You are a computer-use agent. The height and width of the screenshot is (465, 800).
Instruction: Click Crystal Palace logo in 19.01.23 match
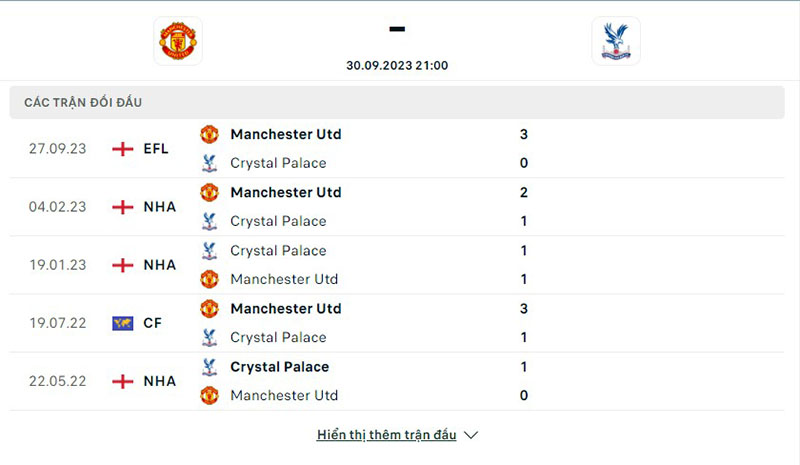coord(209,251)
